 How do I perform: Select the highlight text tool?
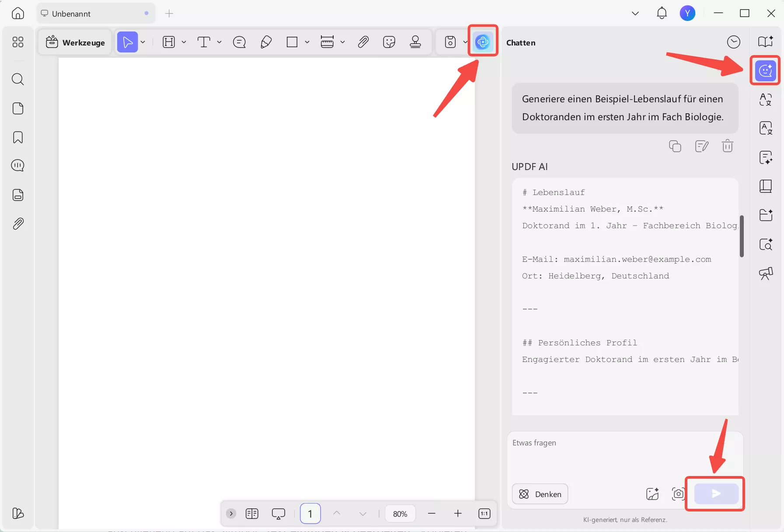pyautogui.click(x=169, y=42)
